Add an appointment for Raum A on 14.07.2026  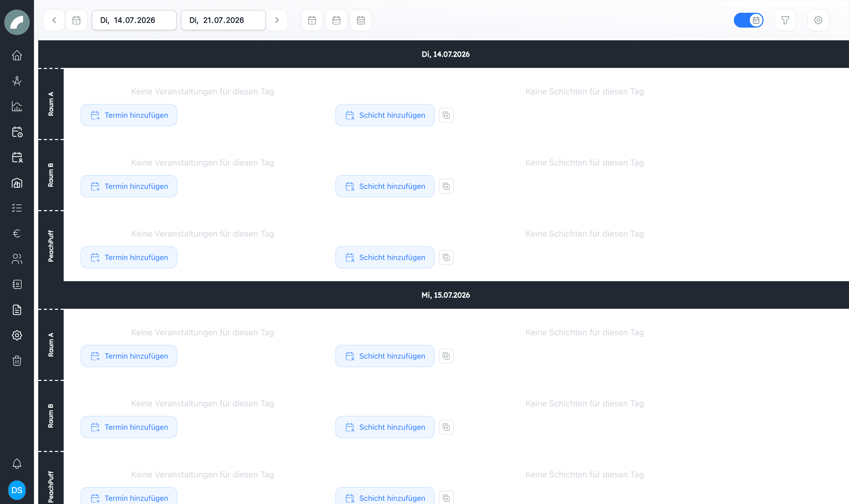pos(129,115)
